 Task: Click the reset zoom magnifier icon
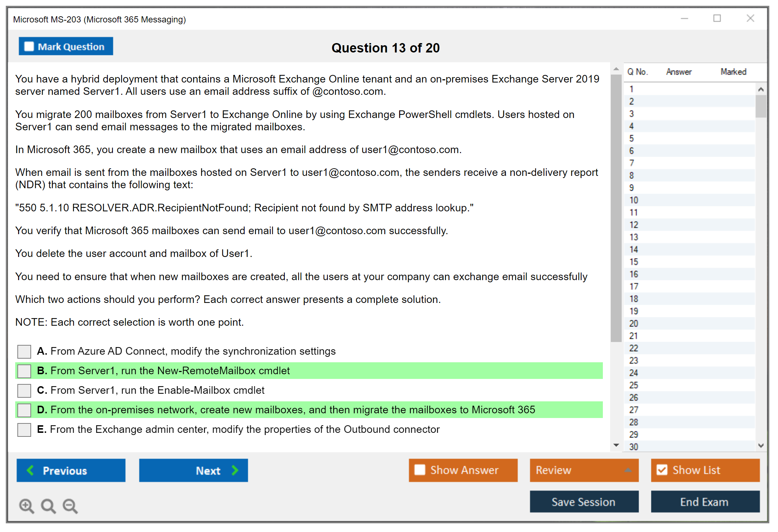pos(48,506)
